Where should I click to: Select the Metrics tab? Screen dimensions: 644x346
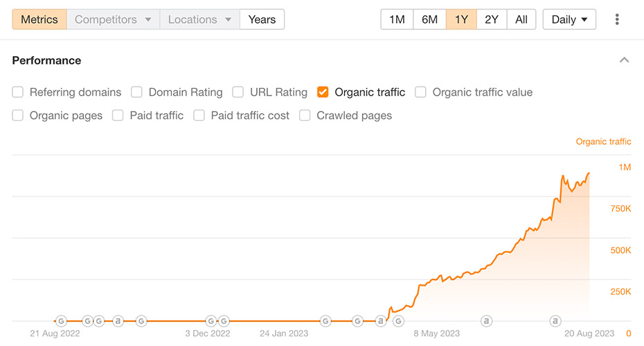click(x=39, y=19)
